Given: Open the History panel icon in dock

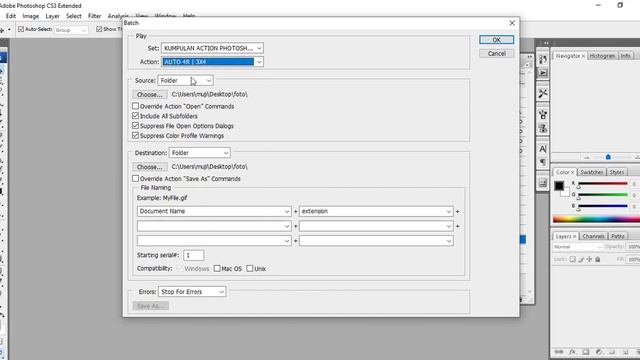Looking at the screenshot, I should tap(542, 59).
